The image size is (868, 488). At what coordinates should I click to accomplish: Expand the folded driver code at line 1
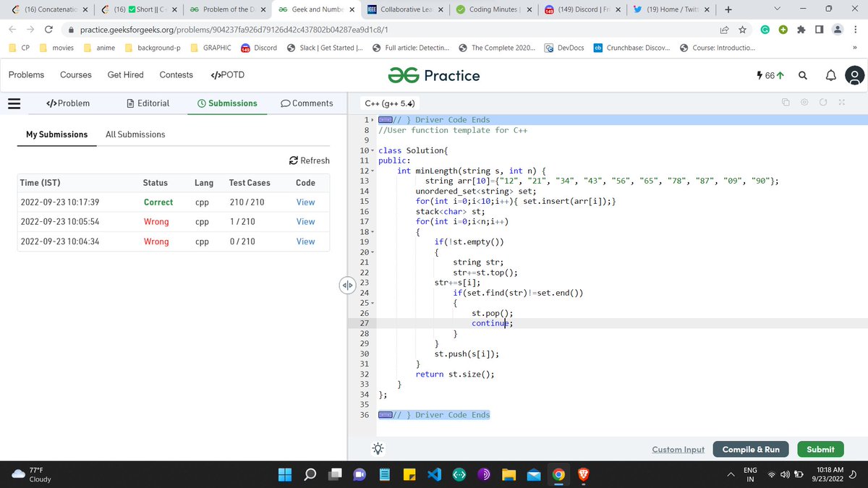373,120
